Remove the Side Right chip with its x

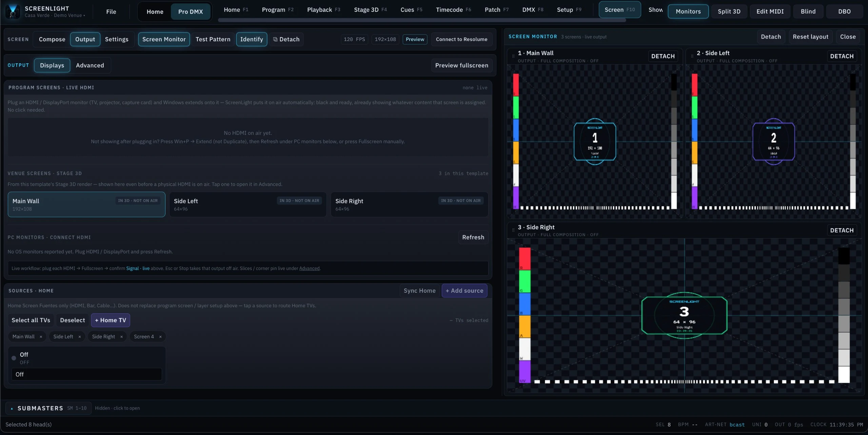point(121,337)
